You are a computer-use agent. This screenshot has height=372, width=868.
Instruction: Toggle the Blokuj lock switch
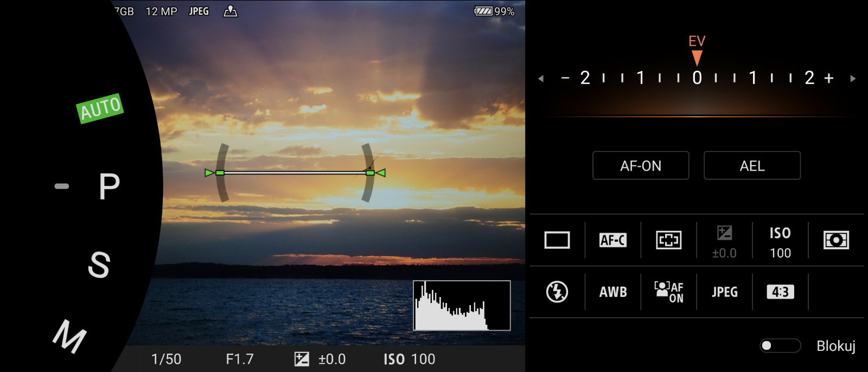point(780,346)
